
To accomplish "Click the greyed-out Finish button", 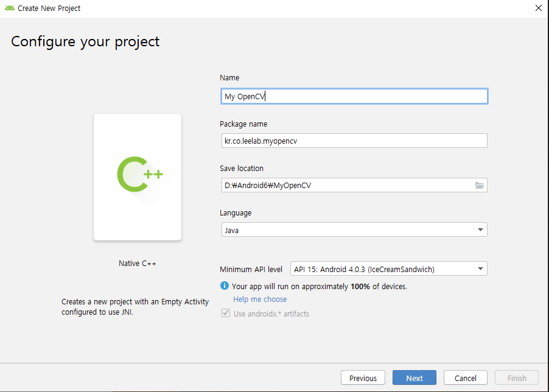I will (x=517, y=378).
